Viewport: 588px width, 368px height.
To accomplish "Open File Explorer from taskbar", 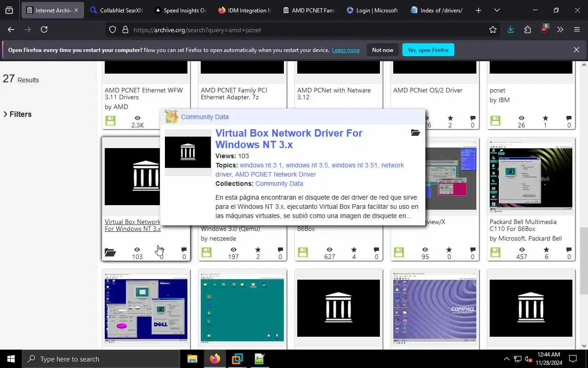I will click(x=192, y=359).
